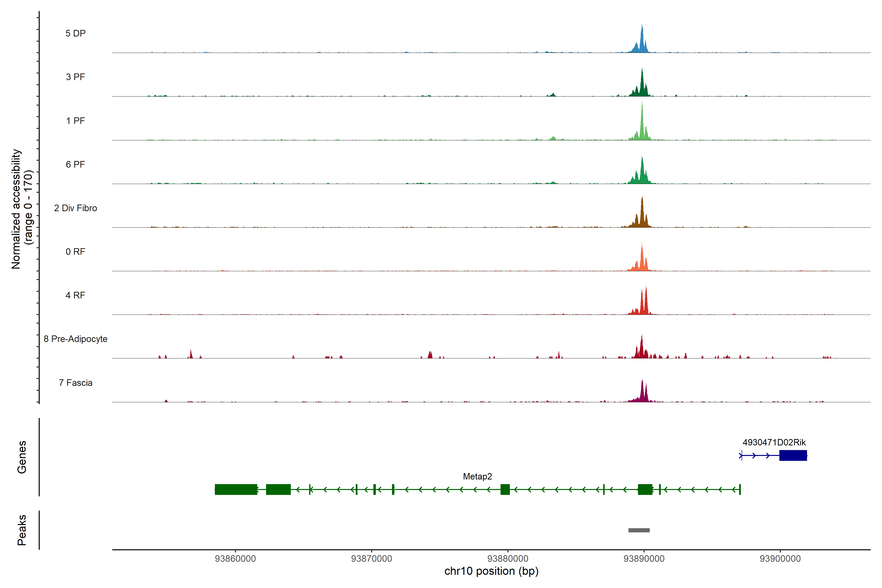Image resolution: width=882 pixels, height=588 pixels.
Task: Click the 93860000 axis tick label
Action: tap(235, 558)
